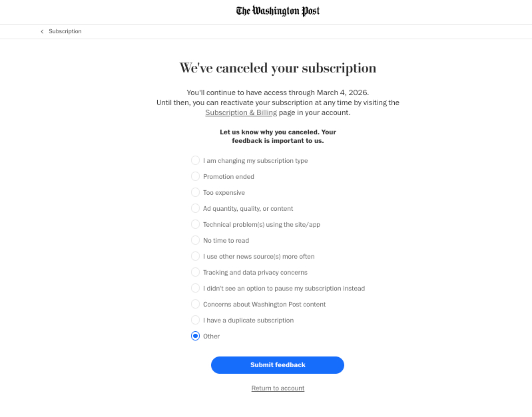Click The Washington Post logo

pos(278,11)
